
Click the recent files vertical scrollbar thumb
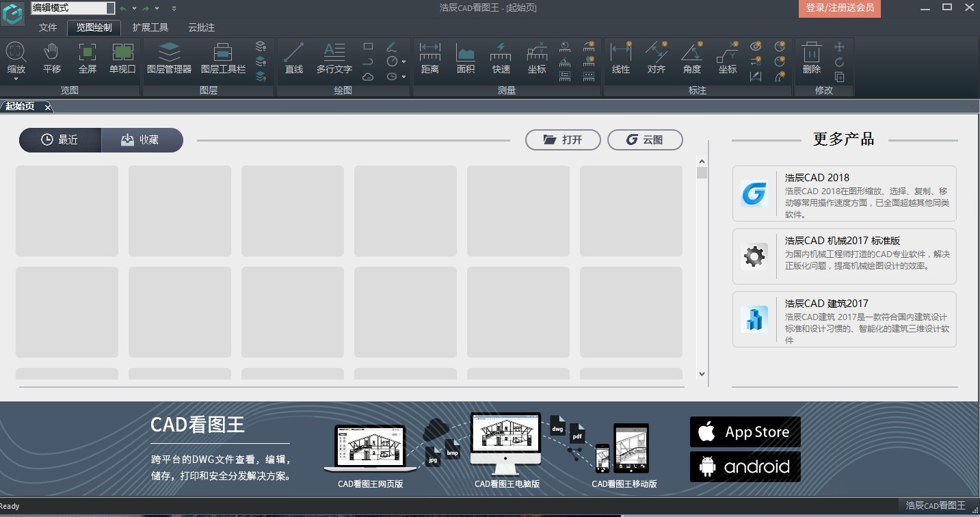tap(702, 172)
